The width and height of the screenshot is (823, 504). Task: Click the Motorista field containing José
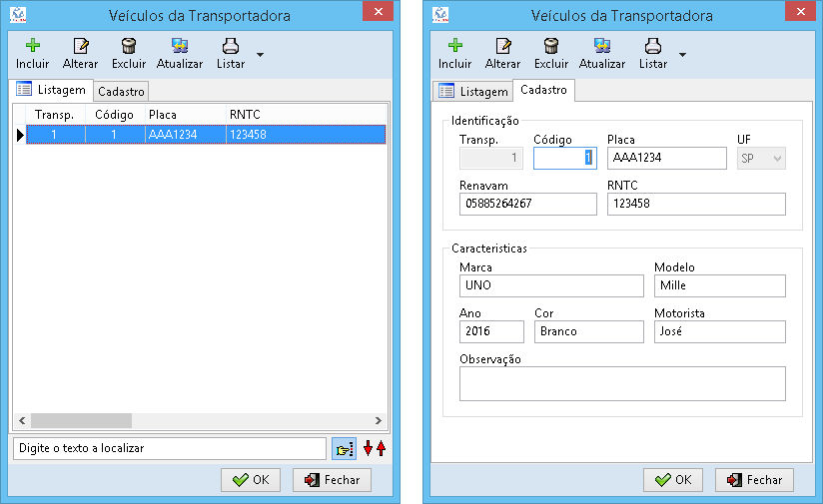tap(719, 332)
